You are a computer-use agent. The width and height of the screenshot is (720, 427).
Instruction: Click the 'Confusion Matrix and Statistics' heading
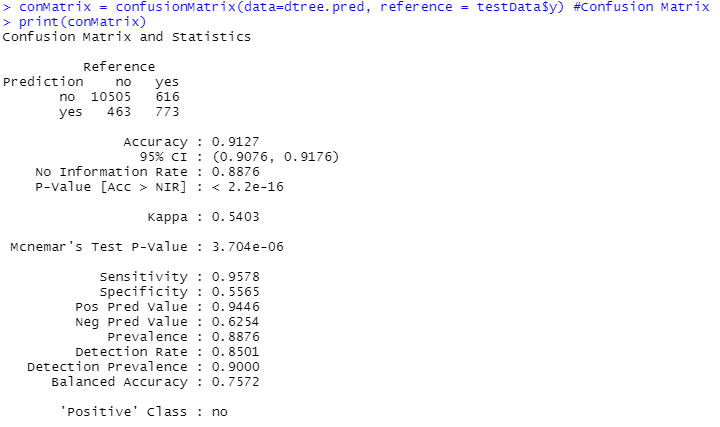pos(127,37)
